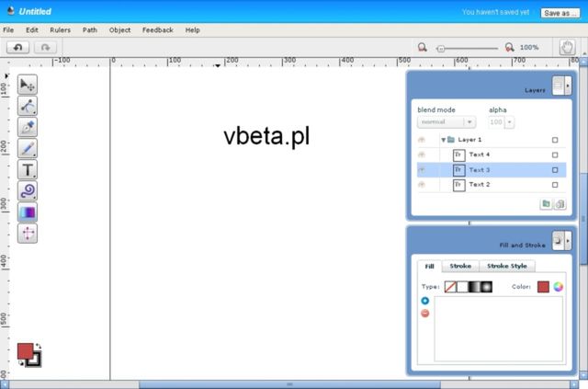The image size is (588, 389).
Task: Switch to the Stroke tab
Action: (x=460, y=266)
